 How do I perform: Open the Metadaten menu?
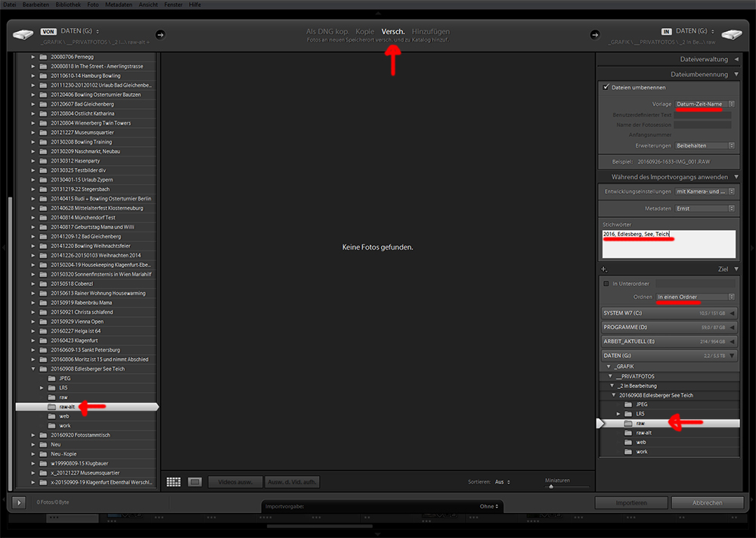(x=119, y=5)
